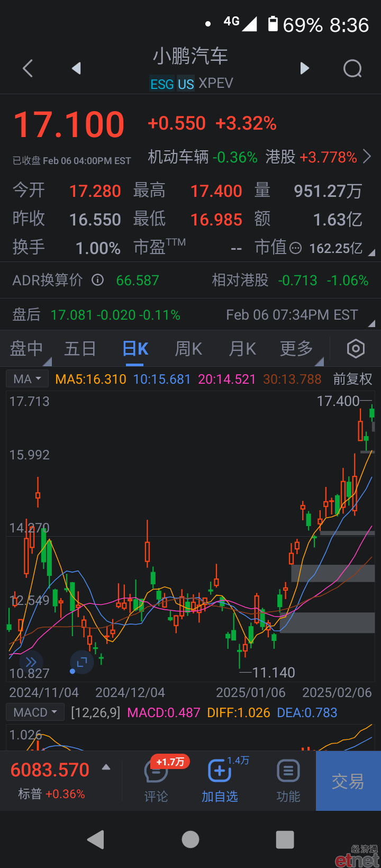Open chart settings hexagon icon
This screenshot has width=381, height=868.
click(356, 349)
